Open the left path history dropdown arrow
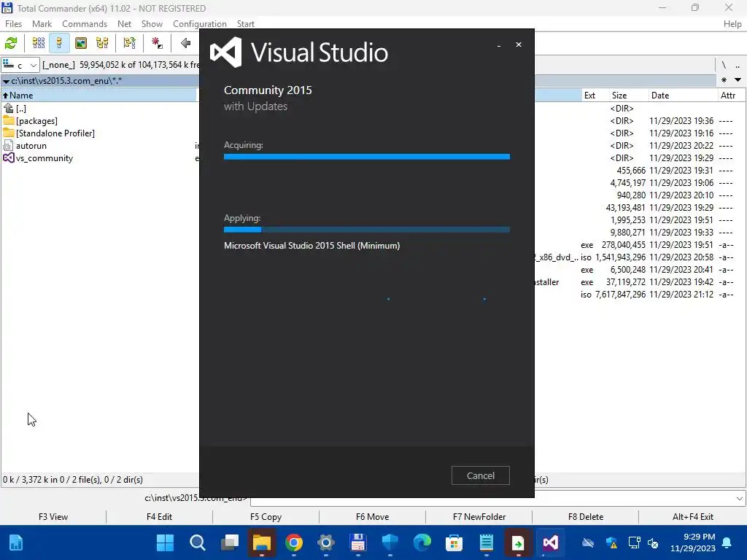The width and height of the screenshot is (747, 560). pyautogui.click(x=6, y=82)
